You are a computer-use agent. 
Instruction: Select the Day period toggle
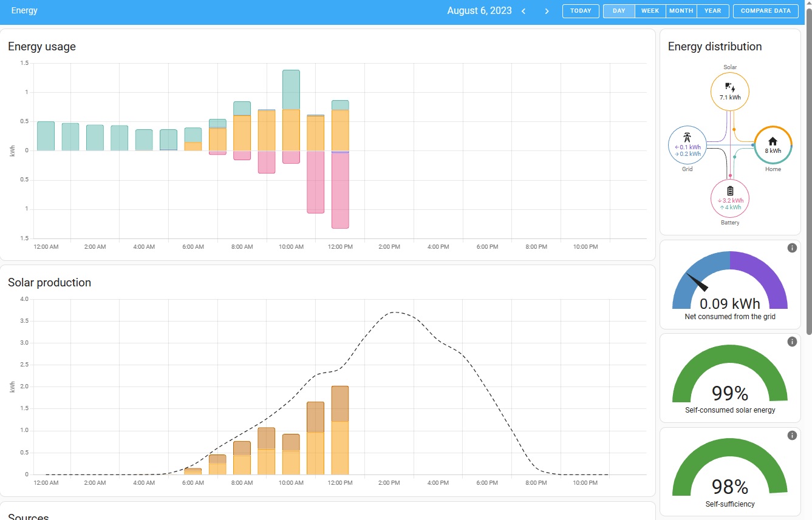click(x=619, y=11)
